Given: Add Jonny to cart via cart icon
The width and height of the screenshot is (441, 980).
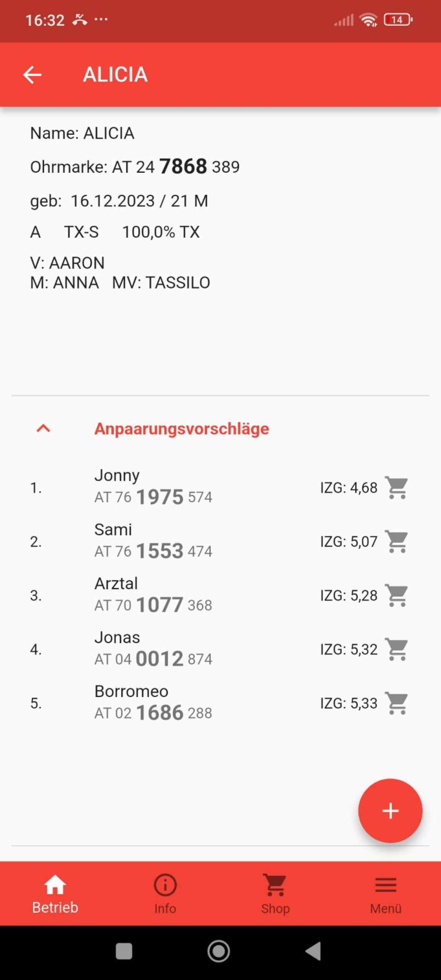Looking at the screenshot, I should pos(397,487).
